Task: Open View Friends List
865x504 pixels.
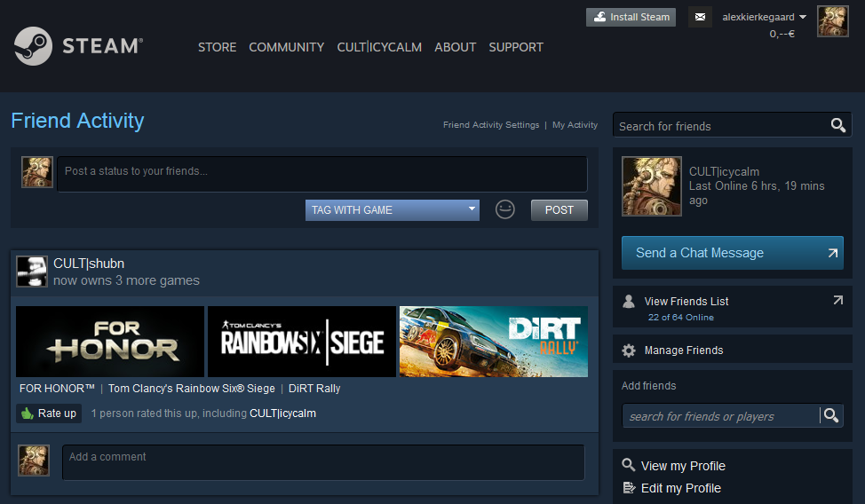Action: coord(686,302)
